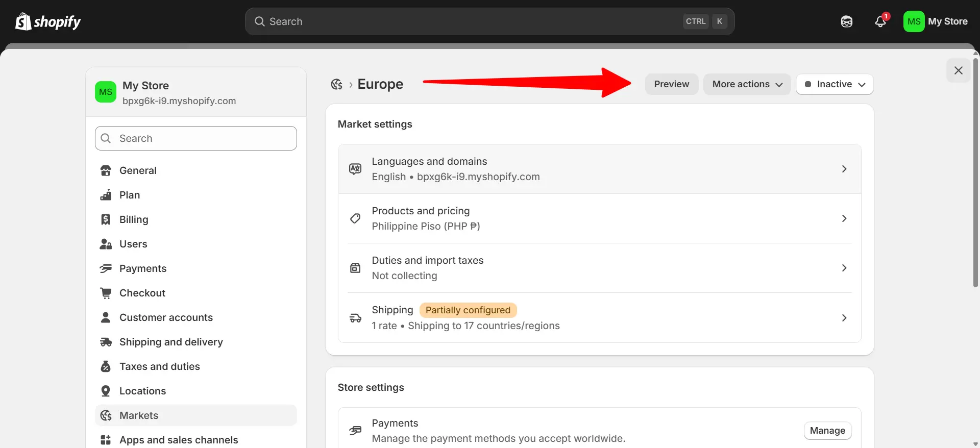Click the Partially configured badge
Screen dimensions: 980x448
[468, 310]
